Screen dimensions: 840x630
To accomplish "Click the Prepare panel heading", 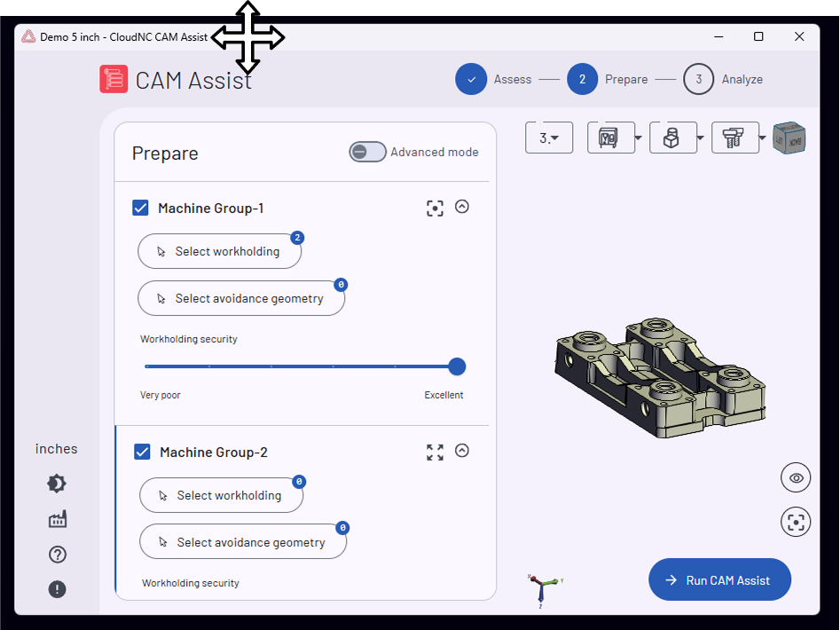I will pos(165,154).
